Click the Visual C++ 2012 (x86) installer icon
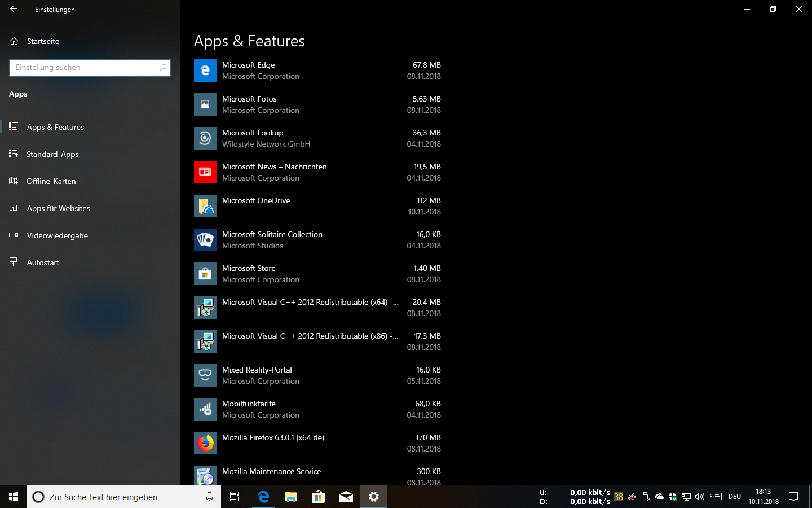 205,341
